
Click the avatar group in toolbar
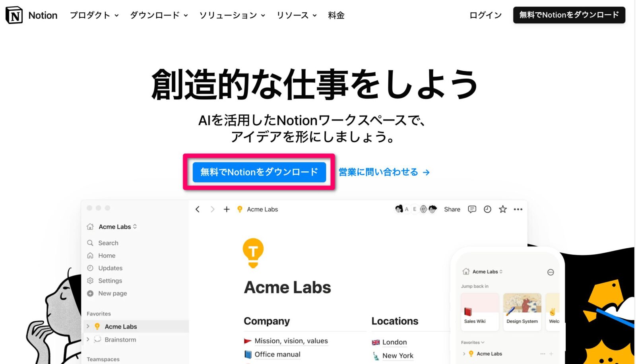point(416,209)
